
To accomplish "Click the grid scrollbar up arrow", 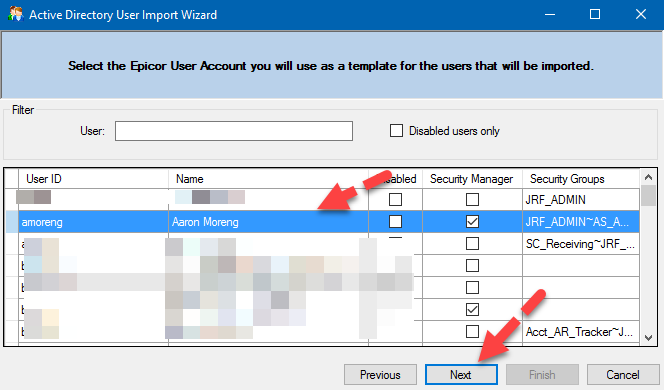I will (648, 177).
